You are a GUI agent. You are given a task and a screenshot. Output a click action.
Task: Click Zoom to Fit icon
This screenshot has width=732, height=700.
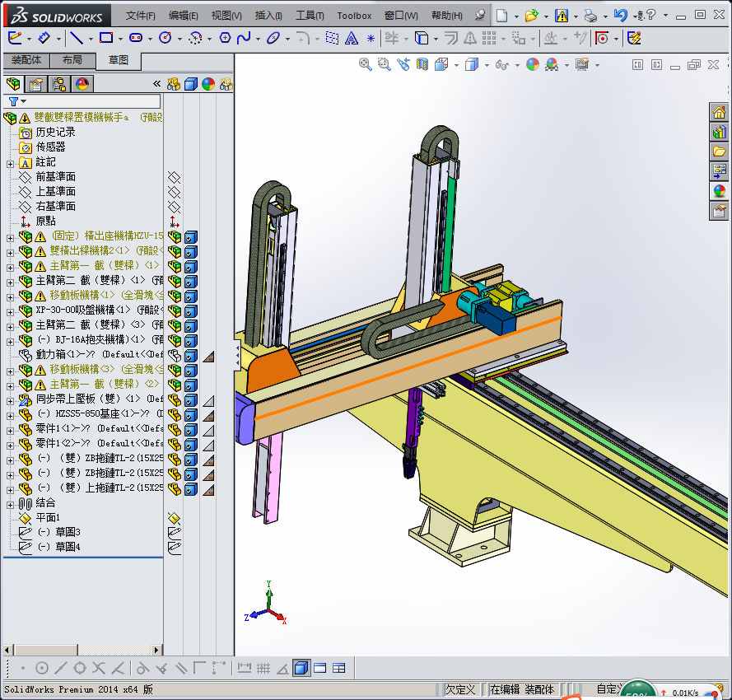[x=365, y=64]
